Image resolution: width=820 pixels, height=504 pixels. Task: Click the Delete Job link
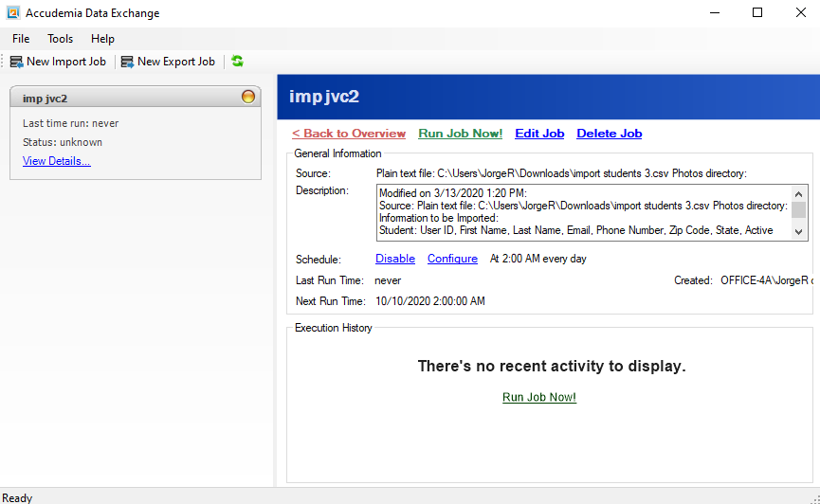tap(610, 134)
